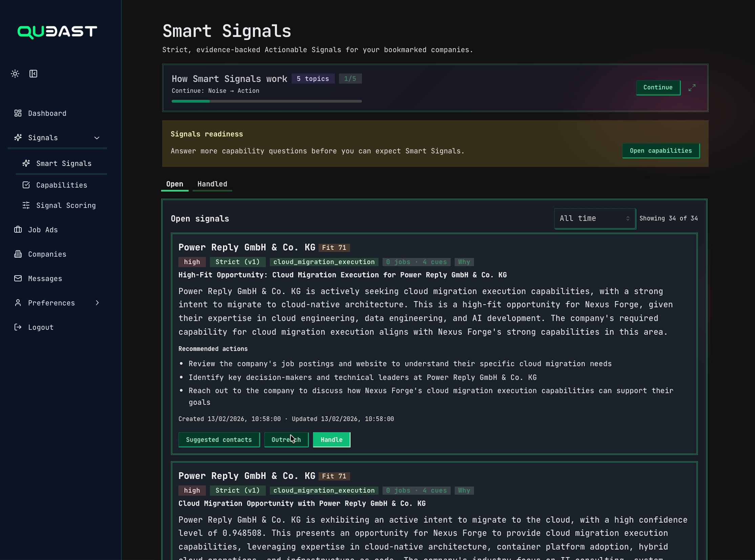
Task: Continue the Smart Signals tutorial
Action: [657, 87]
